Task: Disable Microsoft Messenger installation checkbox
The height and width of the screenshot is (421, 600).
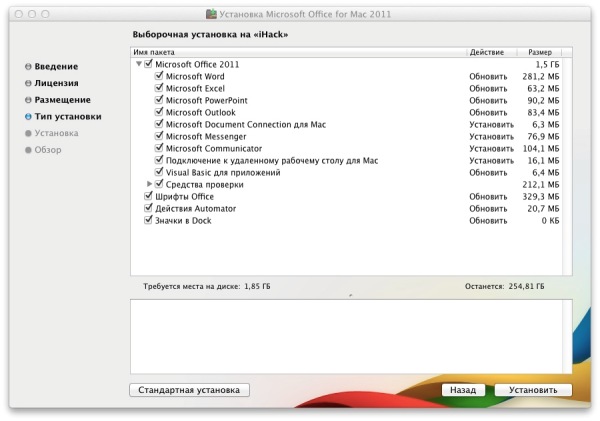Action: pyautogui.click(x=159, y=136)
